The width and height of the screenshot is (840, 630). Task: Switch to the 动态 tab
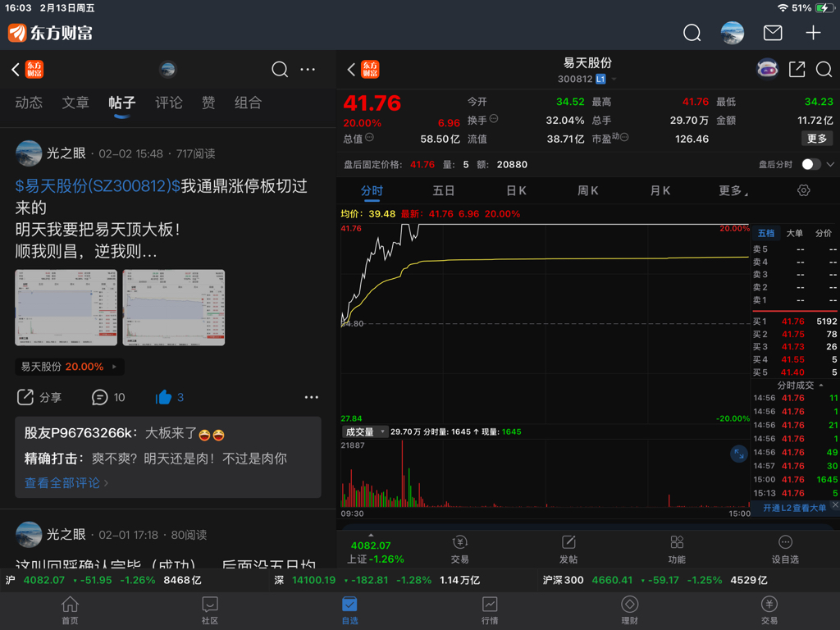pos(29,103)
